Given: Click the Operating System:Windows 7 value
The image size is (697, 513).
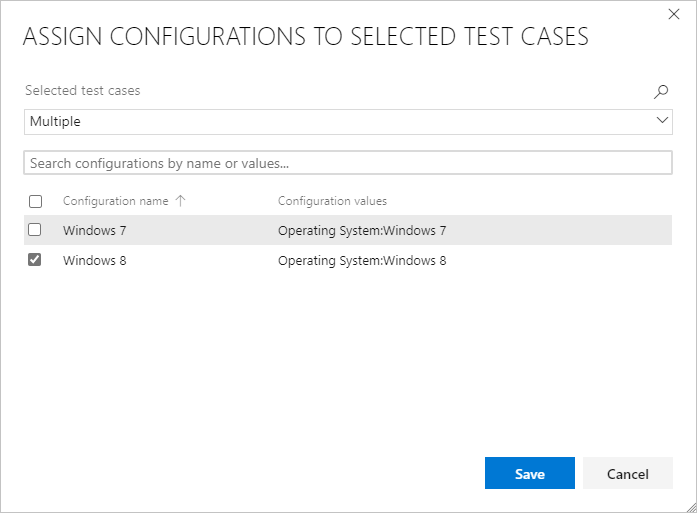Looking at the screenshot, I should click(361, 230).
